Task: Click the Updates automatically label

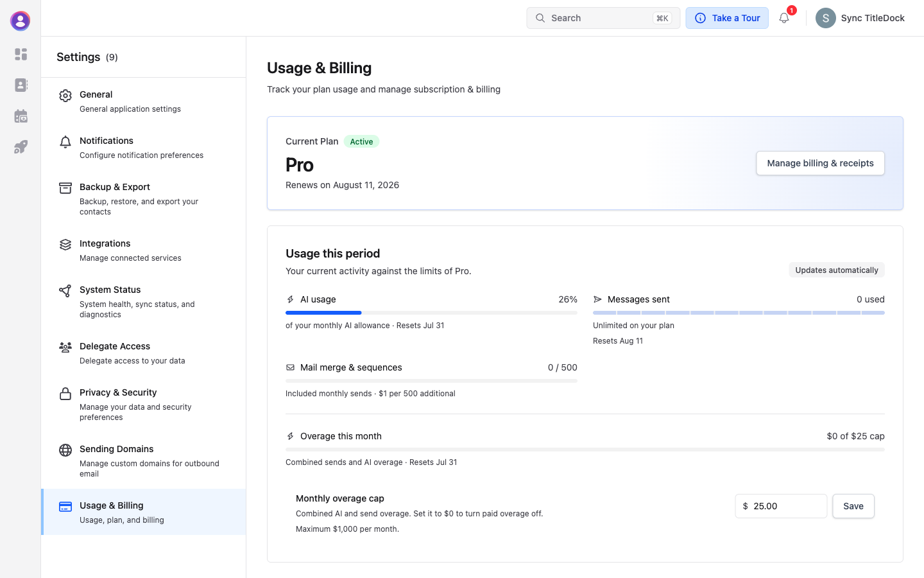Action: tap(837, 270)
